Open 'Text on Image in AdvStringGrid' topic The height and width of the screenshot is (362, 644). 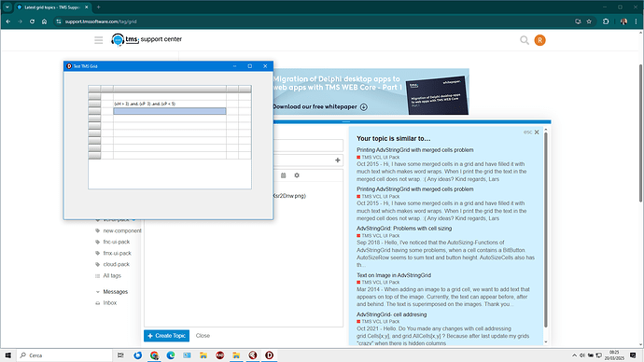(x=394, y=275)
